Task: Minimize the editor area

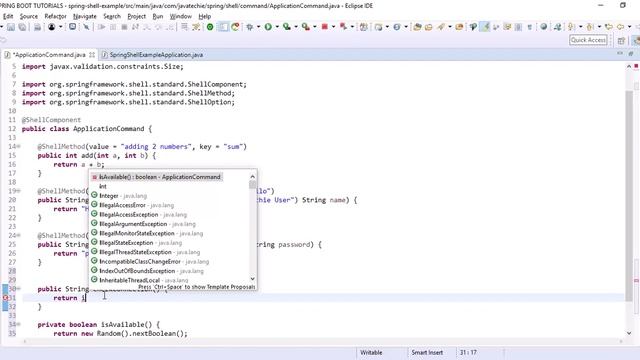Action: (x=620, y=53)
